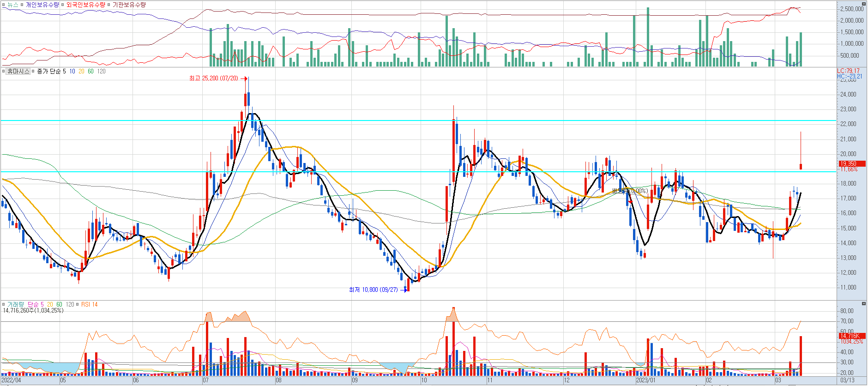Click the LC:79.17 readout

click(849, 71)
